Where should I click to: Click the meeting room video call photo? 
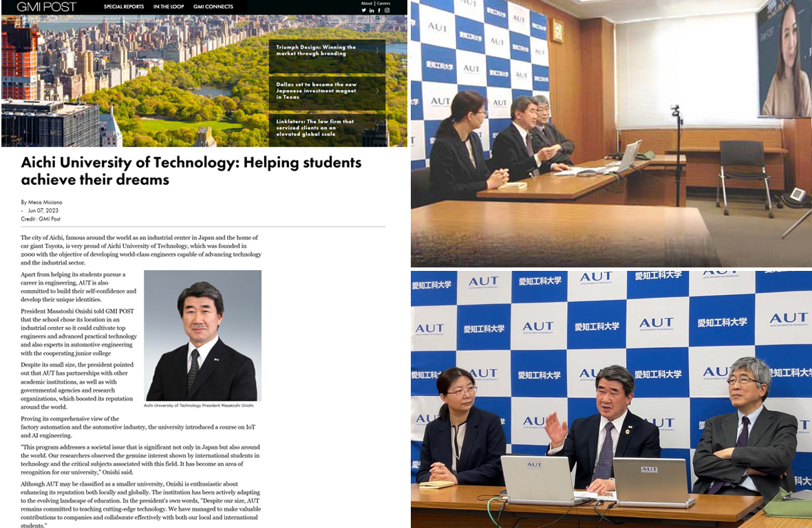pos(611,133)
